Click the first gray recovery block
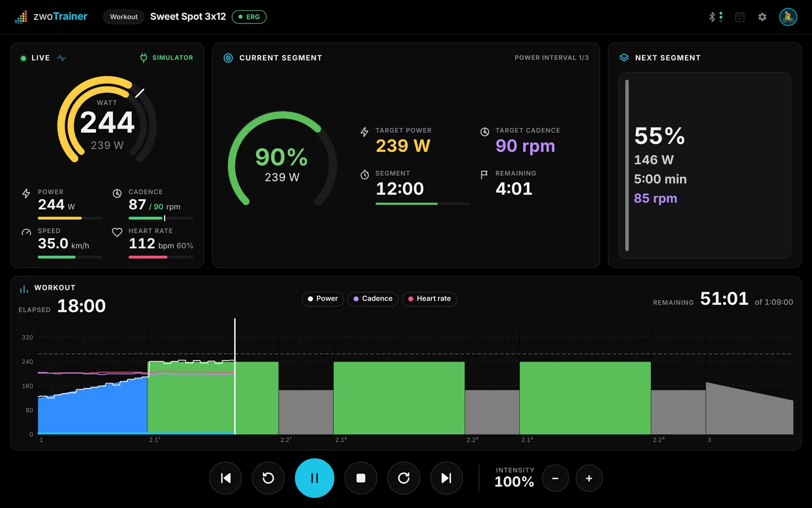This screenshot has height=508, width=812. pyautogui.click(x=306, y=412)
